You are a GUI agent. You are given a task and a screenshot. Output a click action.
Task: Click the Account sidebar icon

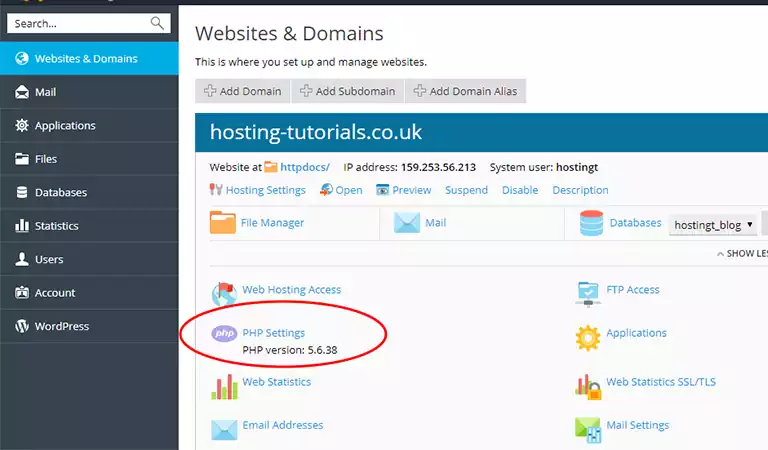click(x=22, y=292)
